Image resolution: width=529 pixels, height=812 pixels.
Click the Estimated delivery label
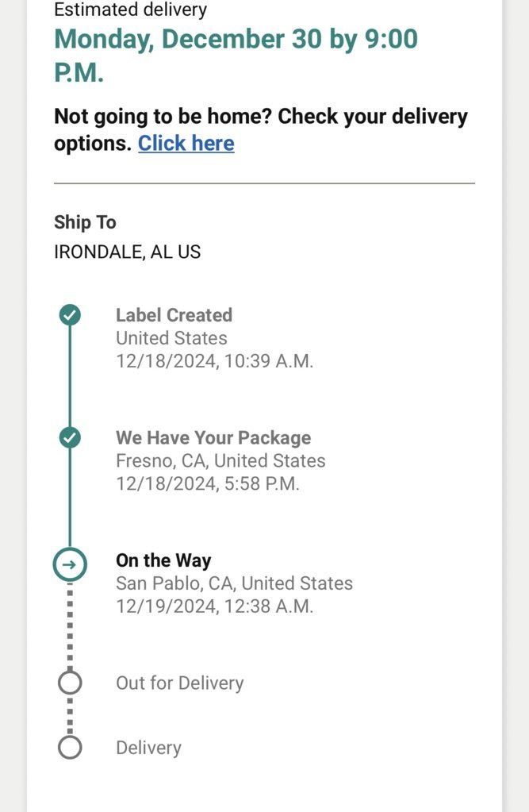click(130, 10)
